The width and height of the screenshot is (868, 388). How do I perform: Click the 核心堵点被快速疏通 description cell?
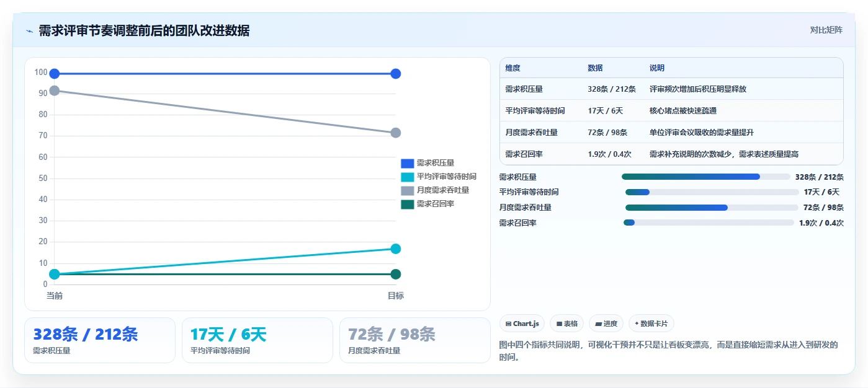(683, 111)
